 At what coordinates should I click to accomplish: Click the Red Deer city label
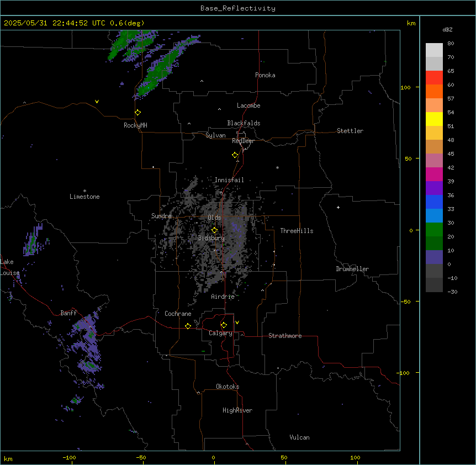click(x=243, y=141)
